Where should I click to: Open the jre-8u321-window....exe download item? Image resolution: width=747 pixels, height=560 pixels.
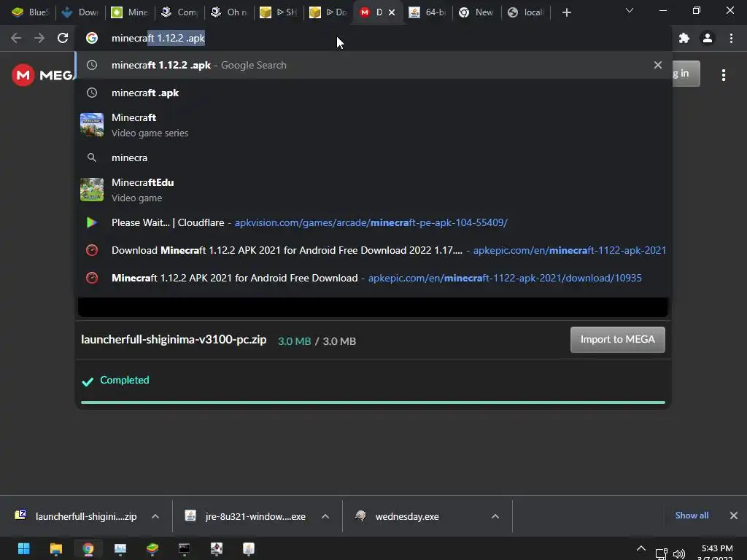(245, 516)
